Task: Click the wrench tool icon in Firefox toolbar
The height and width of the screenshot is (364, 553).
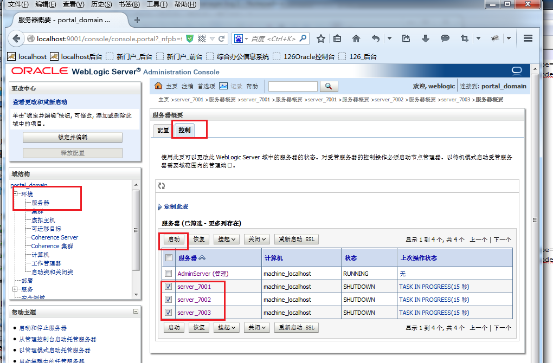Action: [x=494, y=38]
